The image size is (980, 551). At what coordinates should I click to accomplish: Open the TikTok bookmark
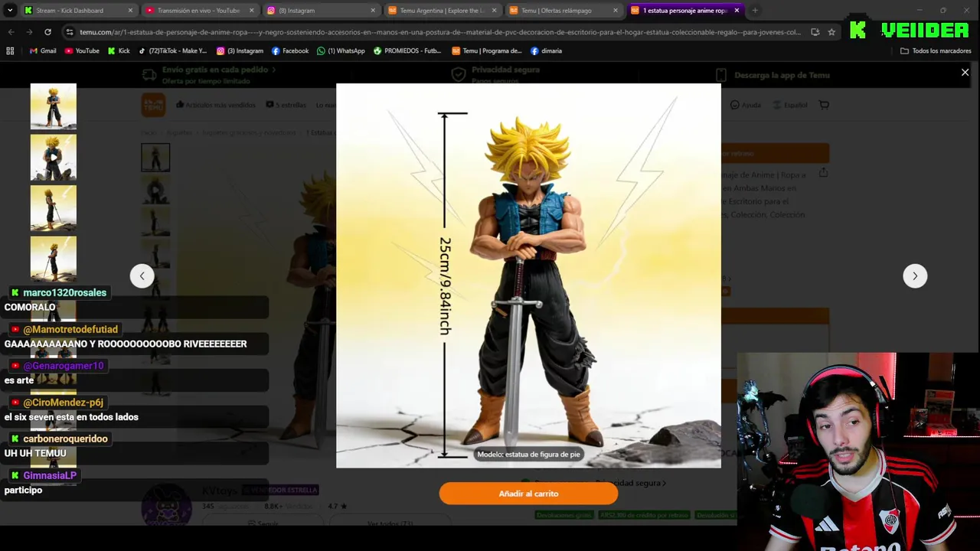172,51
